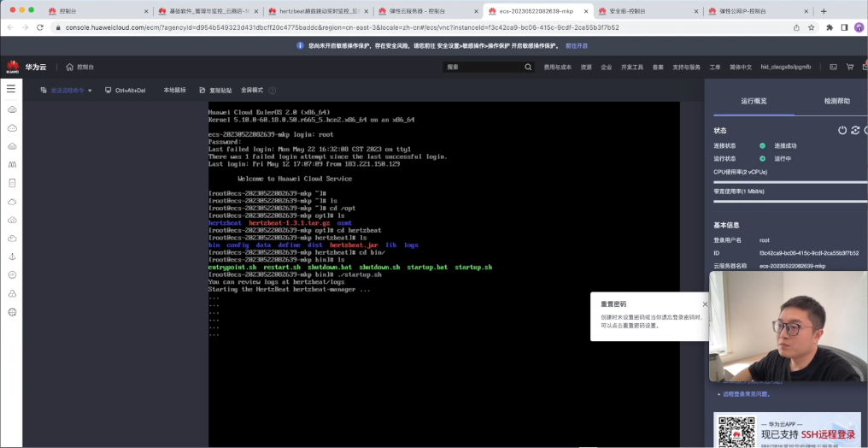Click the power off icon beside 状态

[x=842, y=130]
